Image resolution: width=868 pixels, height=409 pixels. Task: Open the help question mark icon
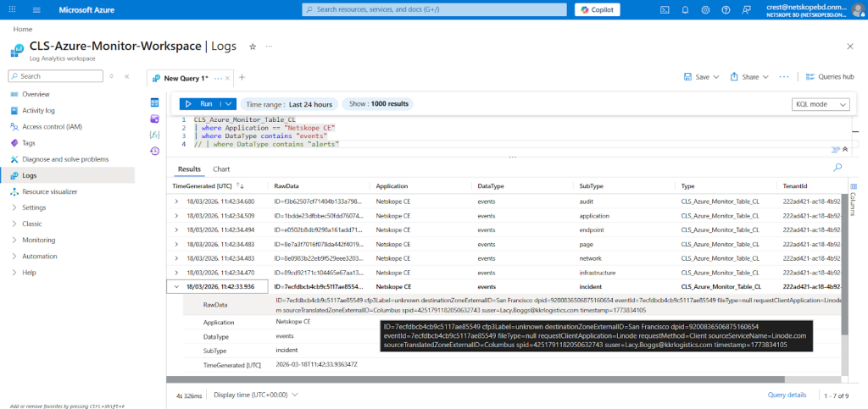tap(726, 9)
